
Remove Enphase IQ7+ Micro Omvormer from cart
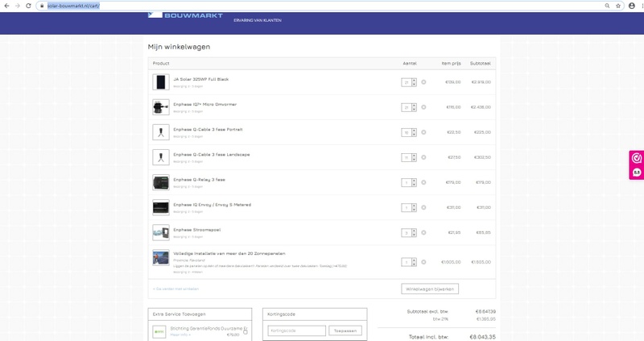423,107
